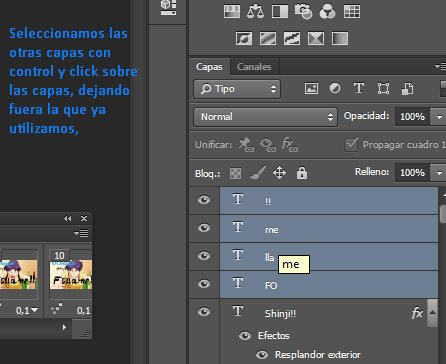Select the 'FO' layer row
446x364 pixels.
(x=329, y=284)
